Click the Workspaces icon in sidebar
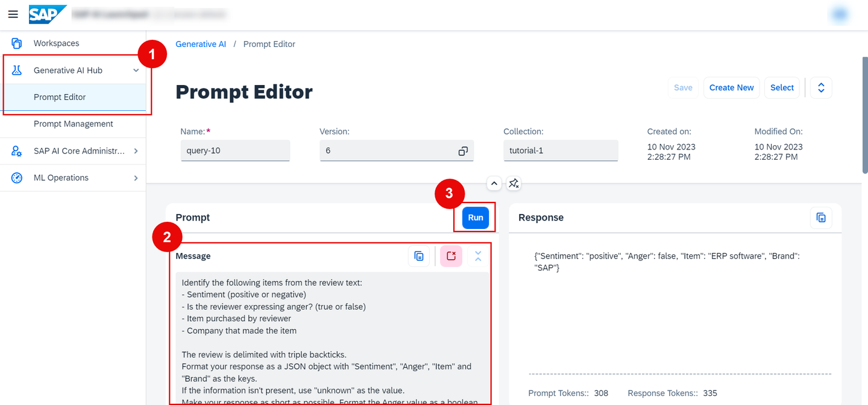The image size is (868, 405). [17, 43]
